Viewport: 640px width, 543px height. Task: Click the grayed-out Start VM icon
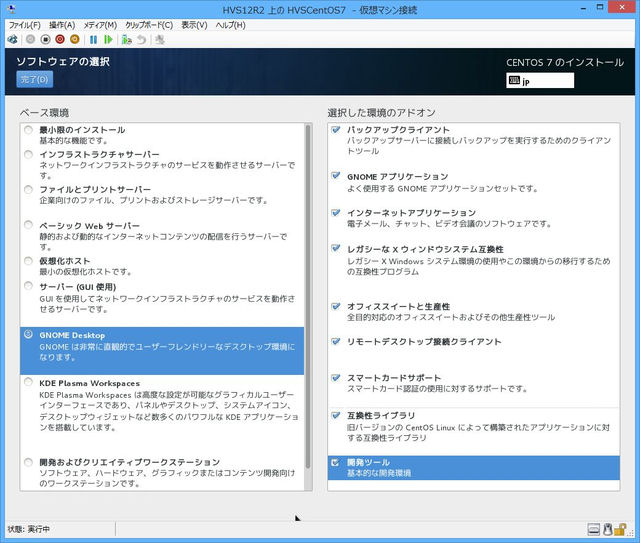click(31, 40)
